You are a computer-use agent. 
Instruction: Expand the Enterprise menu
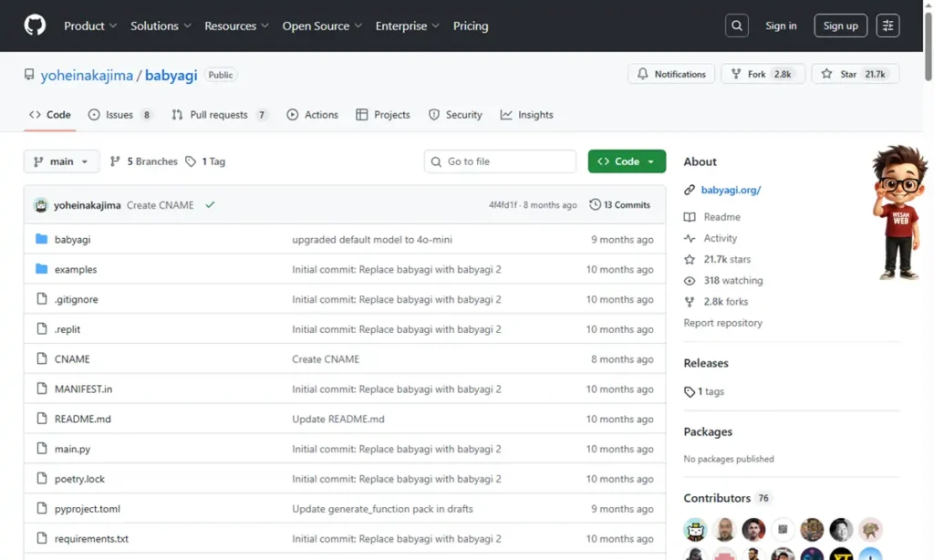click(407, 26)
